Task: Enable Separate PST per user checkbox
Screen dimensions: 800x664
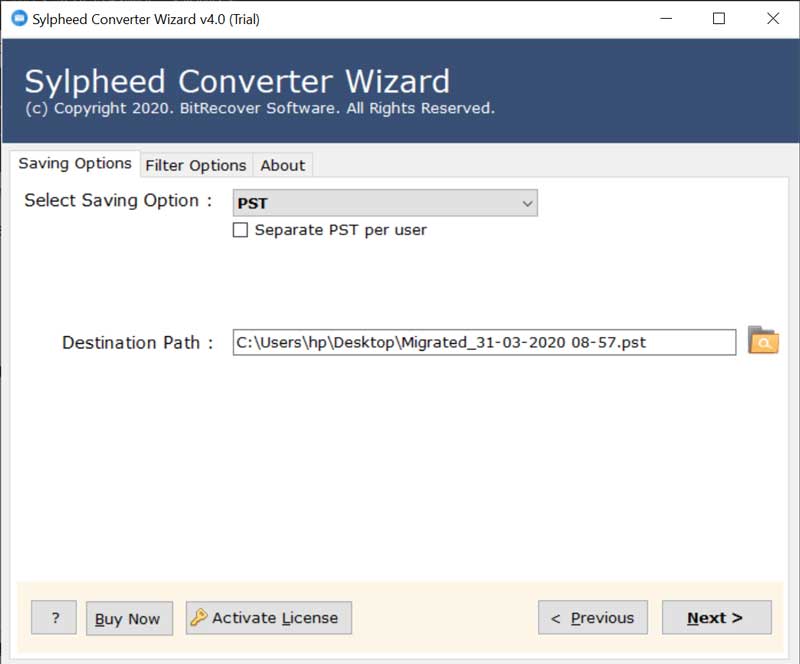Action: click(x=240, y=230)
